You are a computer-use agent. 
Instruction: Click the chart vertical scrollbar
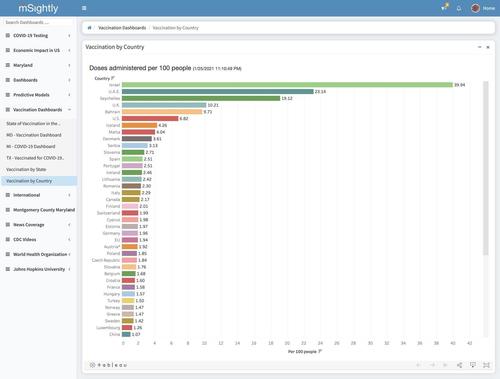coord(486,168)
